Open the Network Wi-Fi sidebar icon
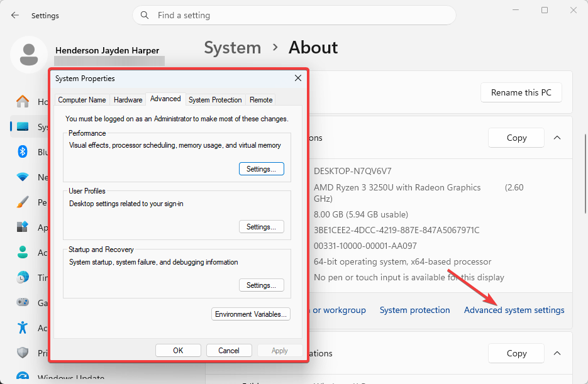Viewport: 588px width, 384px height. pyautogui.click(x=23, y=177)
